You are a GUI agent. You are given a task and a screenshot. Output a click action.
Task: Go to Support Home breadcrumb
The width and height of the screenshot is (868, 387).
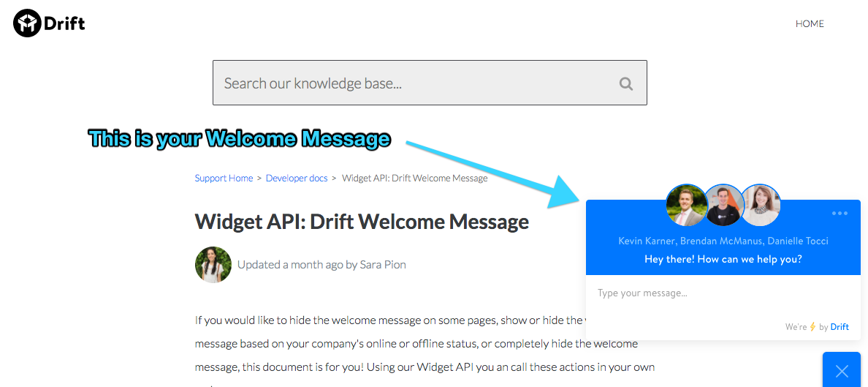[x=224, y=178]
